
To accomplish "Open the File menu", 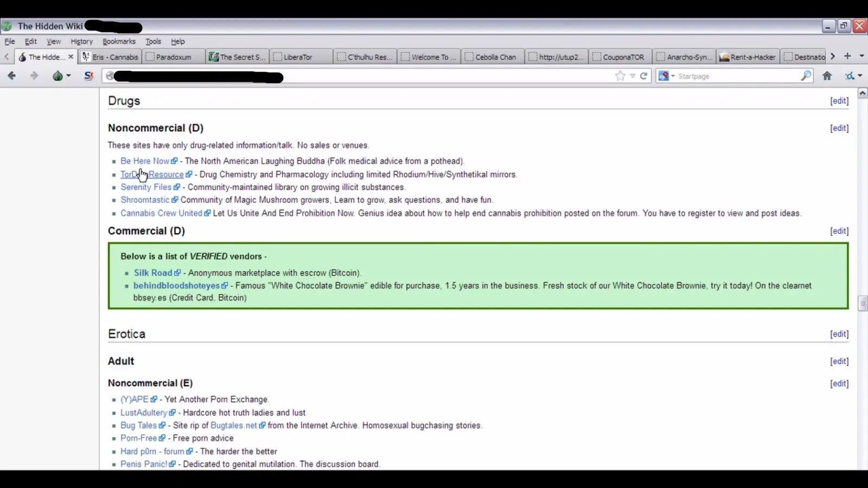I will point(10,41).
